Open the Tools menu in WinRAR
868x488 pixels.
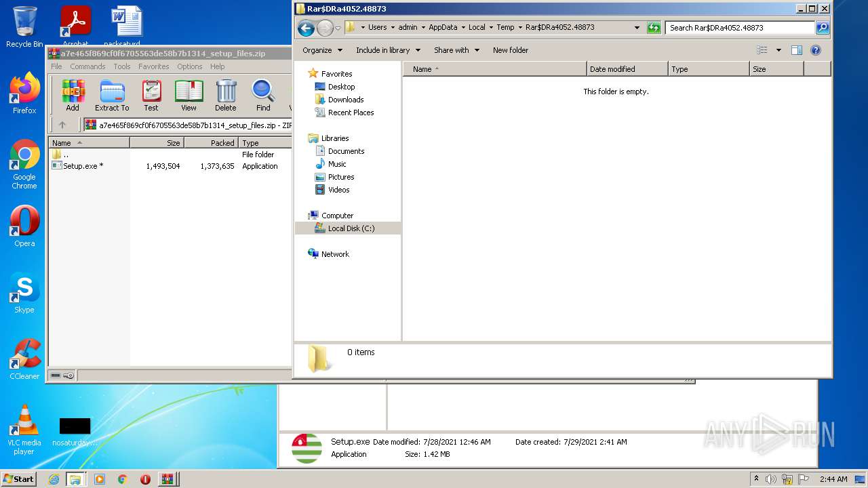(122, 66)
